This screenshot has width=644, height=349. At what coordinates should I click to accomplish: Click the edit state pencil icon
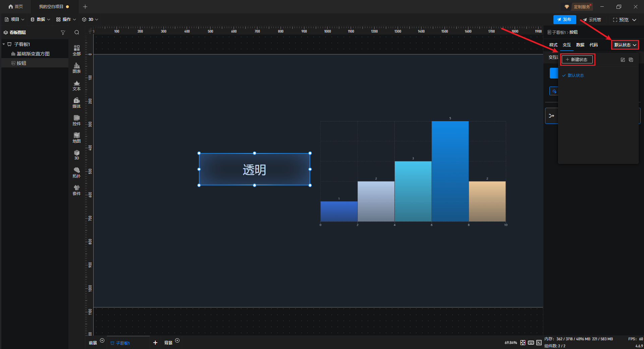click(623, 60)
